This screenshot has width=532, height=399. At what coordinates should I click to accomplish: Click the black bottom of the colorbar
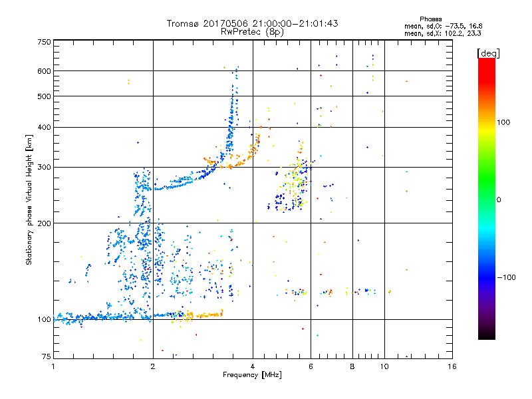(487, 334)
